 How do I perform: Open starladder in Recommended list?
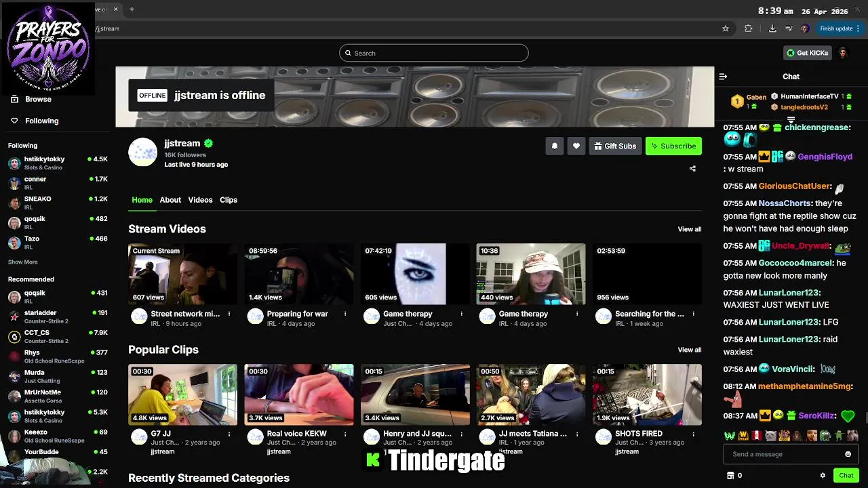58,317
